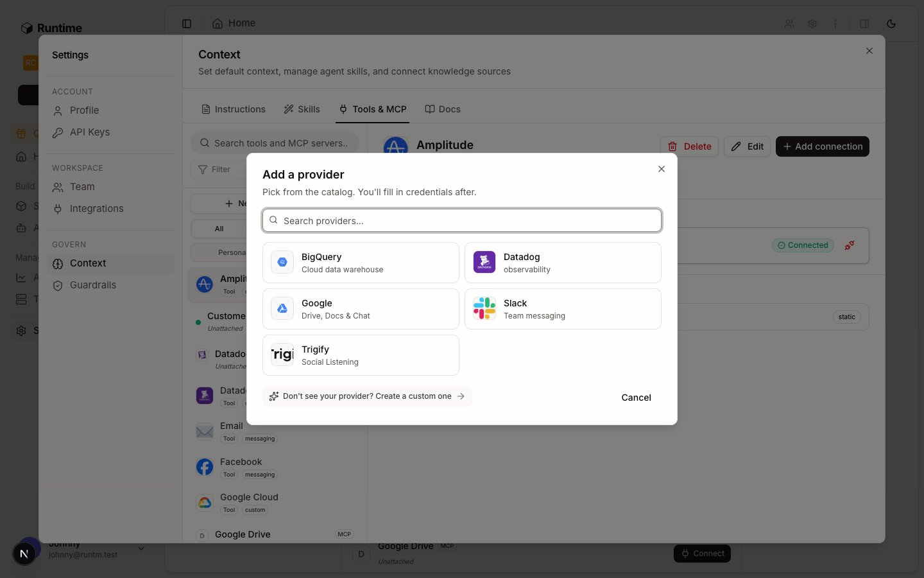
Task: Switch to the Instructions tab
Action: [234, 109]
